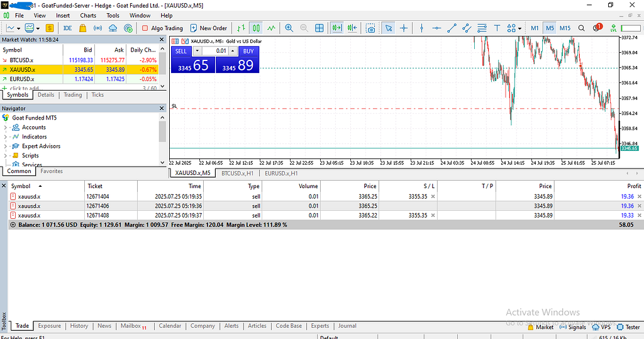Click the BUY button on chart panel
Image resolution: width=644 pixels, height=339 pixels.
[248, 51]
